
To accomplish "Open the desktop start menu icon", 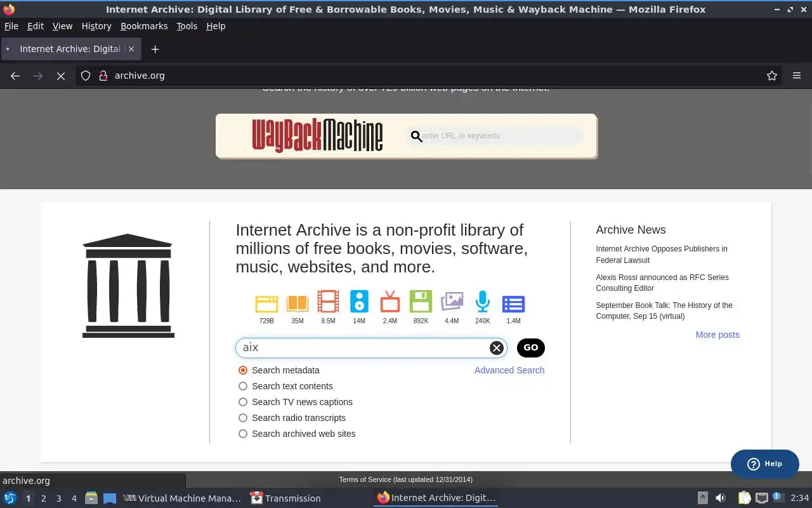I will (x=10, y=498).
